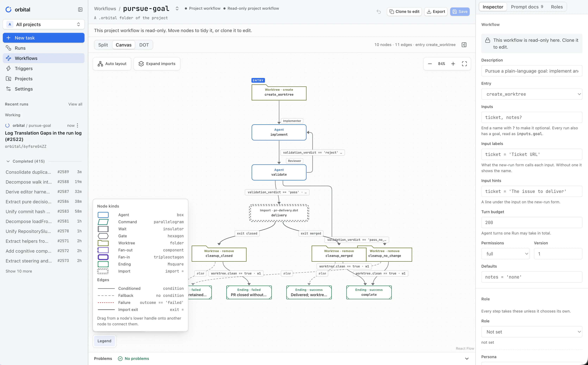Switch to the DOT view tab
This screenshot has height=365, width=588.
144,45
